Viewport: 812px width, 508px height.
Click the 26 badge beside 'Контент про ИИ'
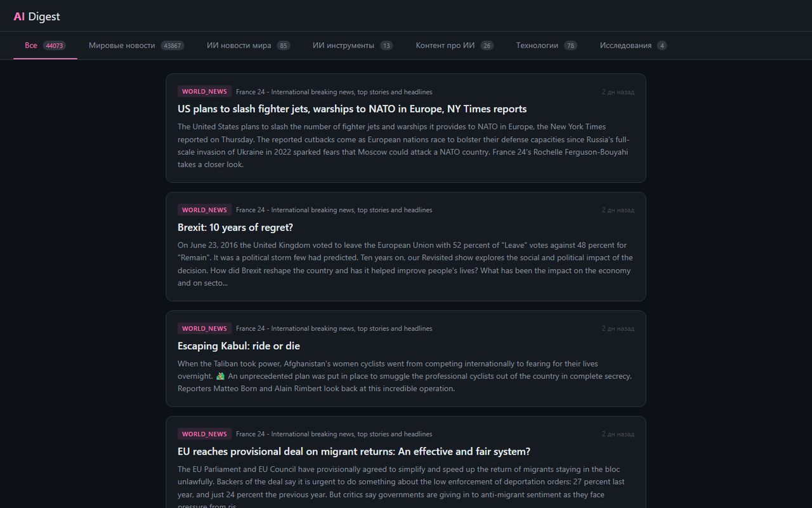click(x=487, y=46)
